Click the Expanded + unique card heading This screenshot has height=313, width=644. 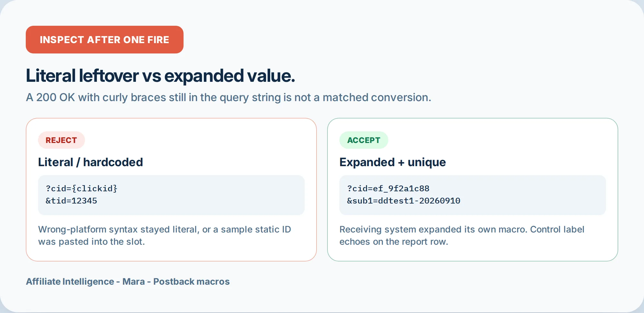tap(393, 162)
